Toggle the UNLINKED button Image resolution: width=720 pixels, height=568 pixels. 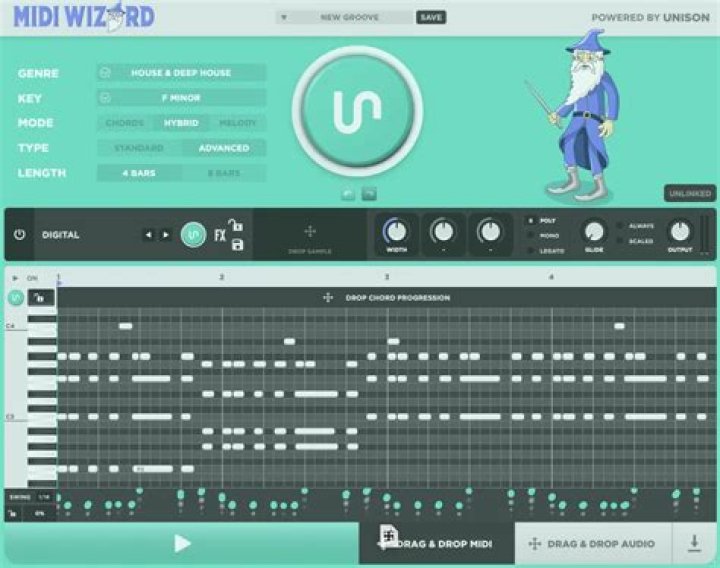coord(690,193)
